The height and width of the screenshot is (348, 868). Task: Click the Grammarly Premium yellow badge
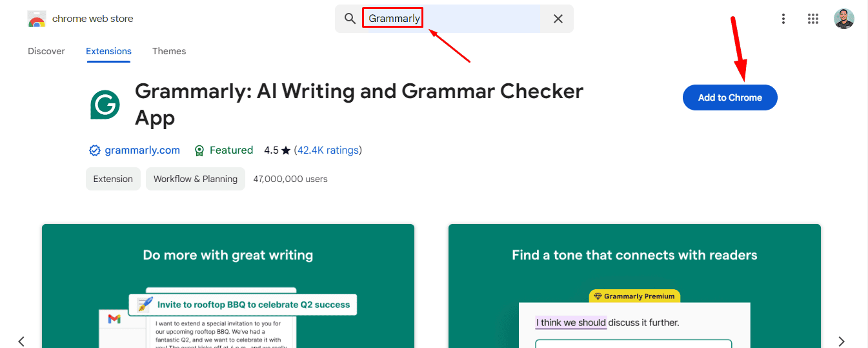tap(634, 296)
